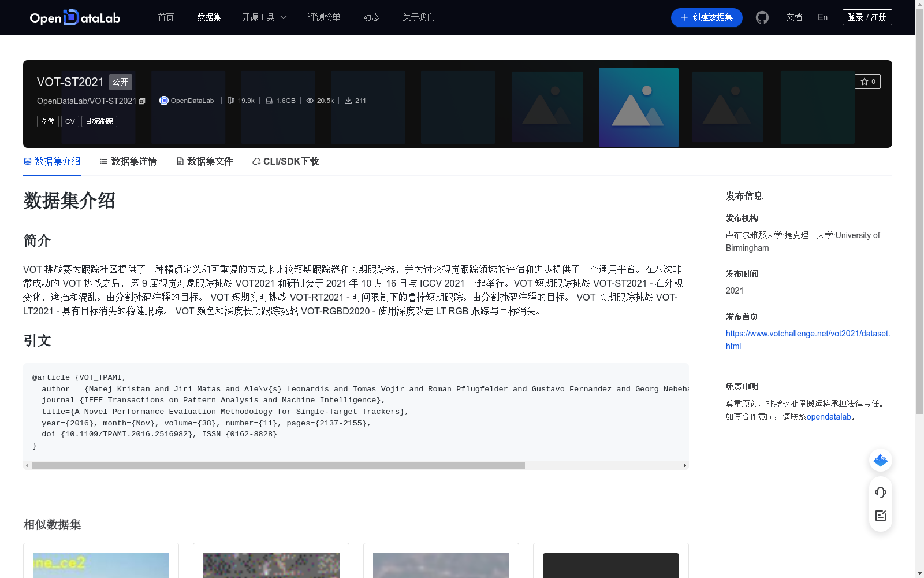Open the first similar dataset card
The height and width of the screenshot is (578, 924).
pyautogui.click(x=101, y=561)
